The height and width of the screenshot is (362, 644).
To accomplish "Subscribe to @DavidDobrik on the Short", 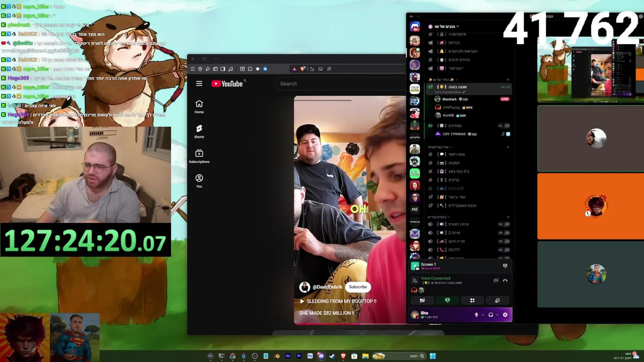I will (x=358, y=287).
